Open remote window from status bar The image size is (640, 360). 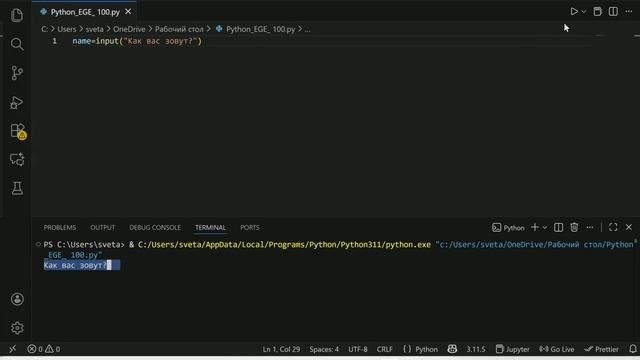click(x=12, y=349)
